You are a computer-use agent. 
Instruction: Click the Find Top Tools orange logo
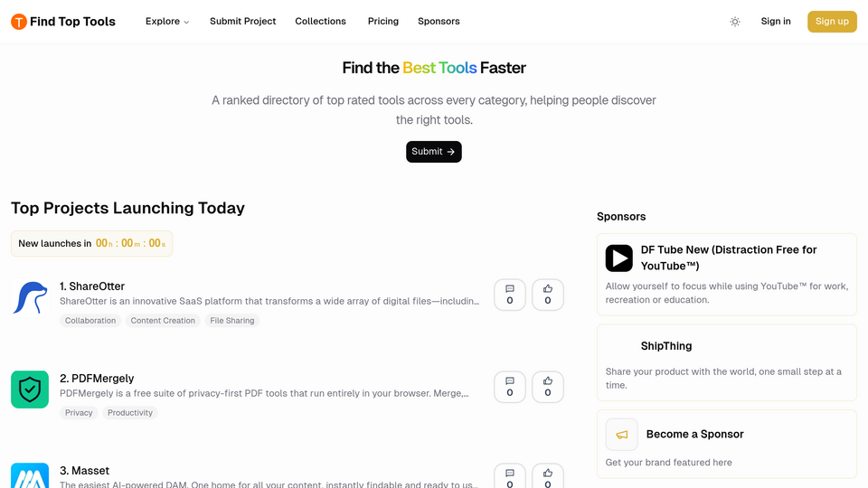19,22
